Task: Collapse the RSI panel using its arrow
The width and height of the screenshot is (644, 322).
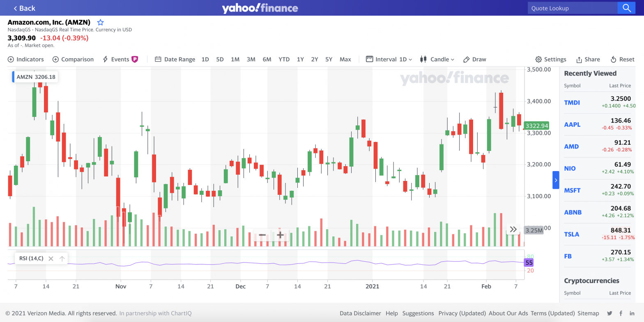Action: pos(62,258)
